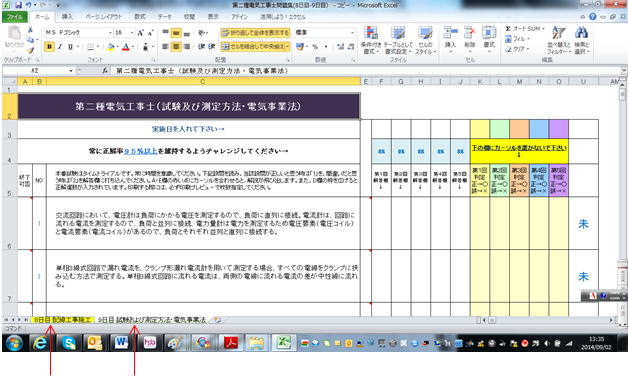Viewport: 628px width, 378px height.
Task: Click the fill color paint bucket
Action: tap(111, 47)
